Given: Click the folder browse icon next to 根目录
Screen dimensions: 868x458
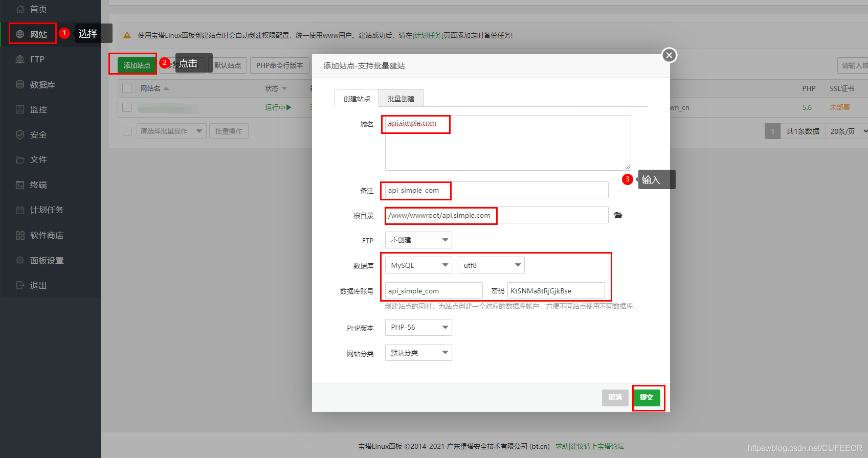Looking at the screenshot, I should point(618,215).
